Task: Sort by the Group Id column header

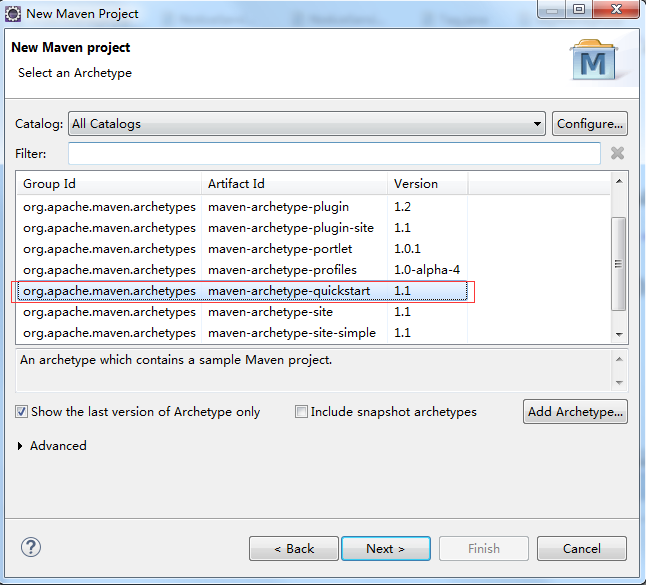Action: tap(109, 183)
